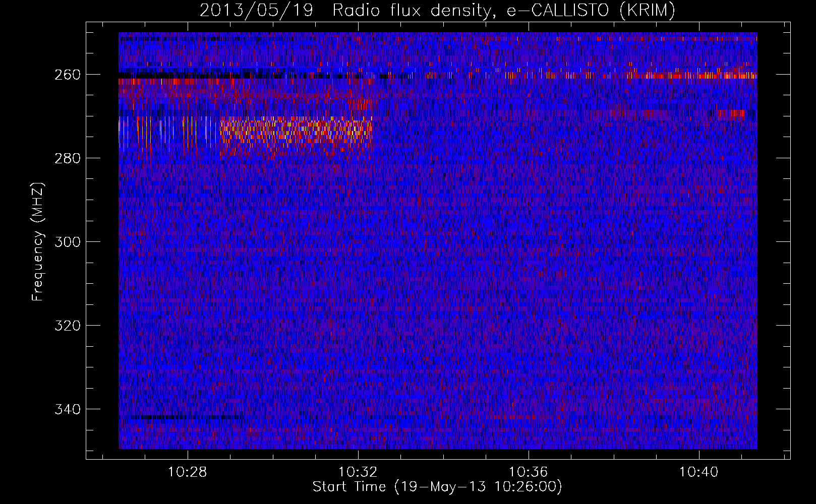This screenshot has height=504, width=816.
Task: Click the 'Frequency (MHZ)' y-axis label
Action: point(38,241)
